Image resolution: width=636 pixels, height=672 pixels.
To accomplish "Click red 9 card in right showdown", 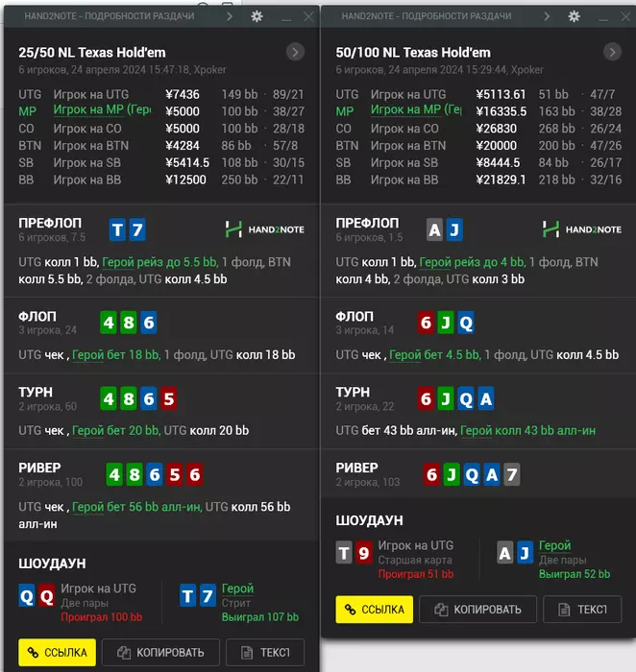I will [x=364, y=553].
